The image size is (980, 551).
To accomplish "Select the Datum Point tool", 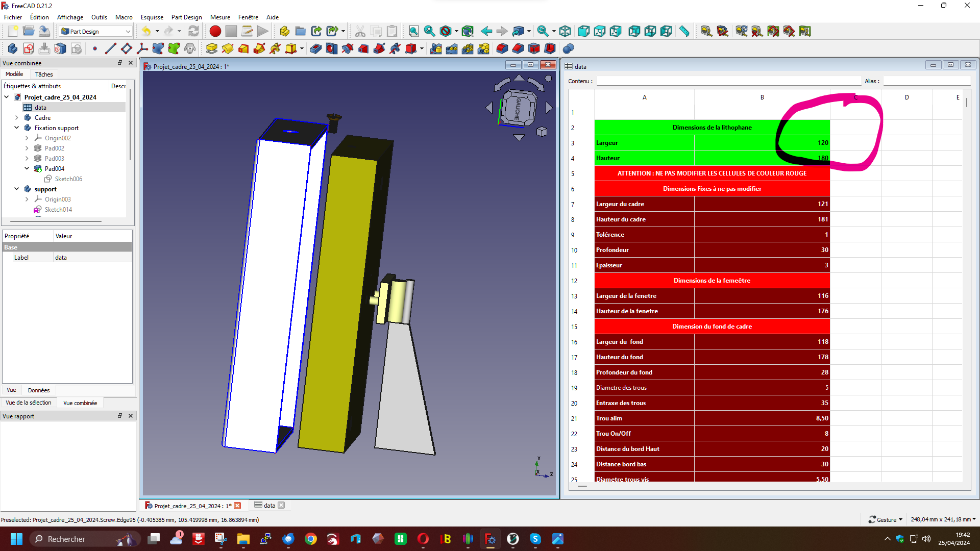I will pyautogui.click(x=94, y=48).
